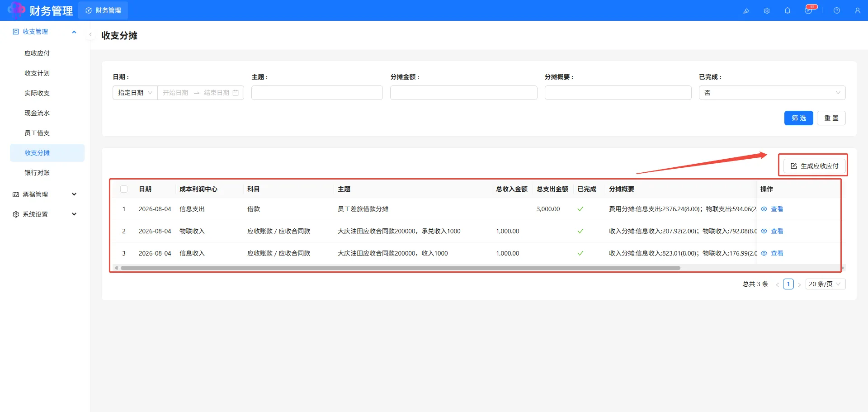The height and width of the screenshot is (412, 868).
Task: Click the completed checkmark in row 3
Action: (580, 253)
